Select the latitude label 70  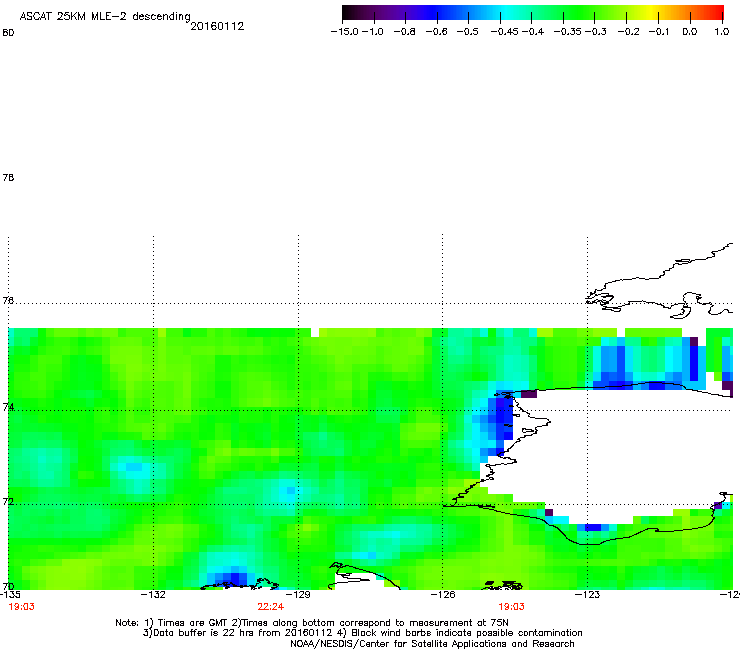(8, 586)
